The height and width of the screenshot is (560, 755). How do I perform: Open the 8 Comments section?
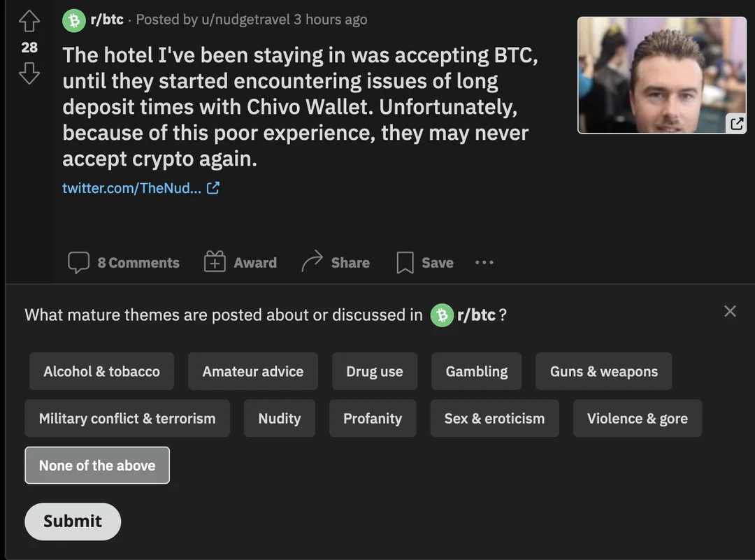click(124, 262)
